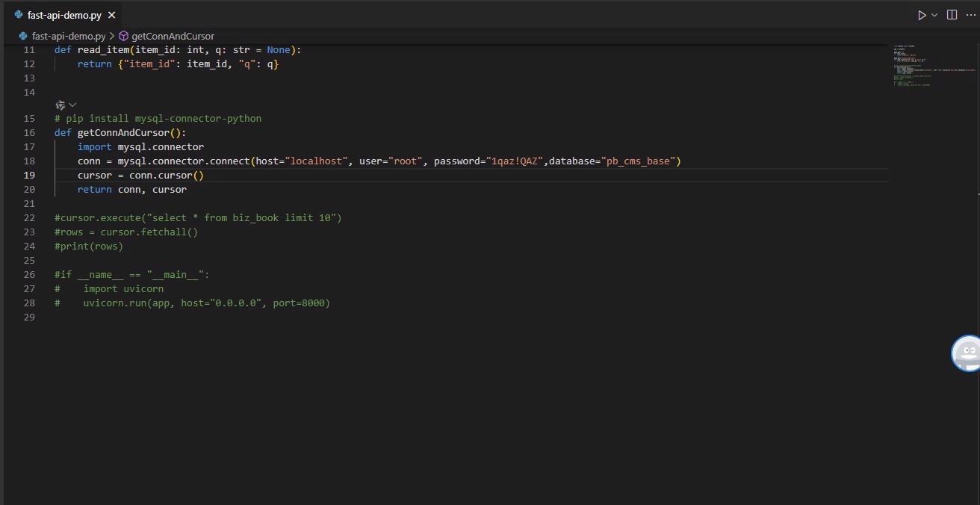This screenshot has width=980, height=505.
Task: Open the floating robot assistant avatar
Action: click(967, 353)
